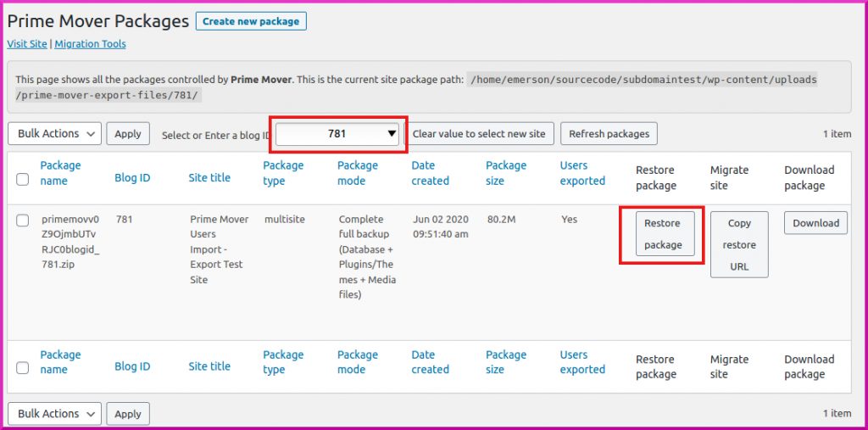This screenshot has width=868, height=430.
Task: Sort by Package name in header
Action: [x=60, y=173]
